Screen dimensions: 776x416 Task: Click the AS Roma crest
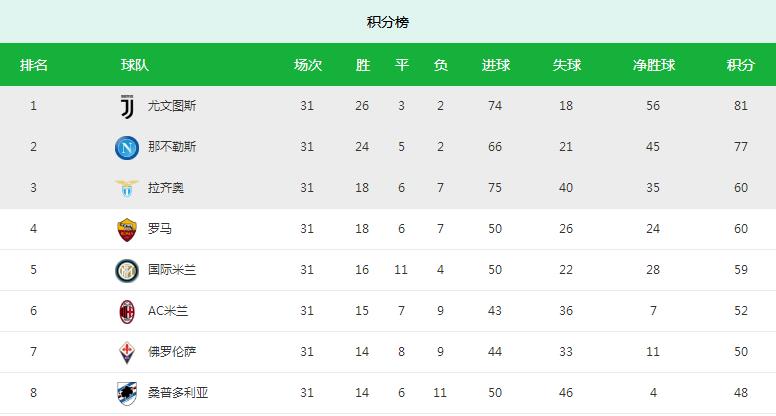click(126, 229)
